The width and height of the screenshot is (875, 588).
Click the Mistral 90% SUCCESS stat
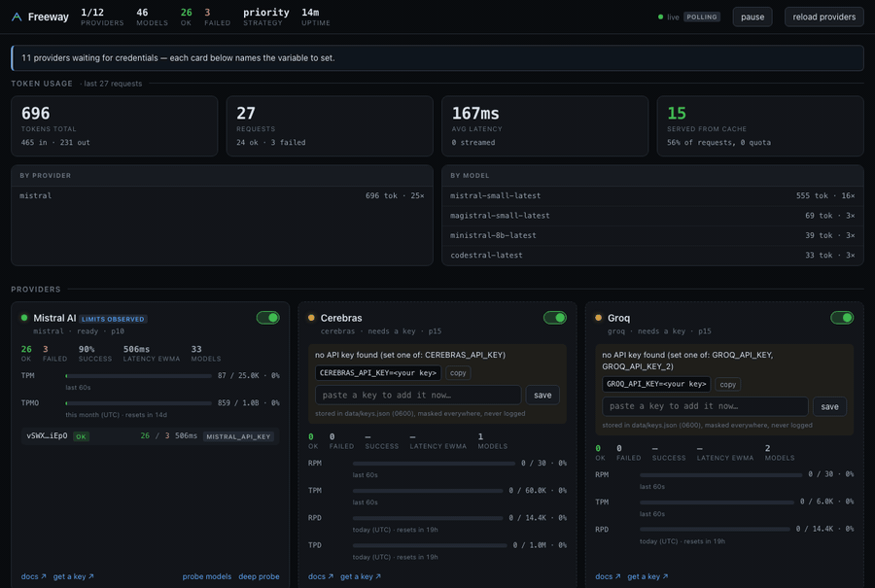[x=95, y=354]
